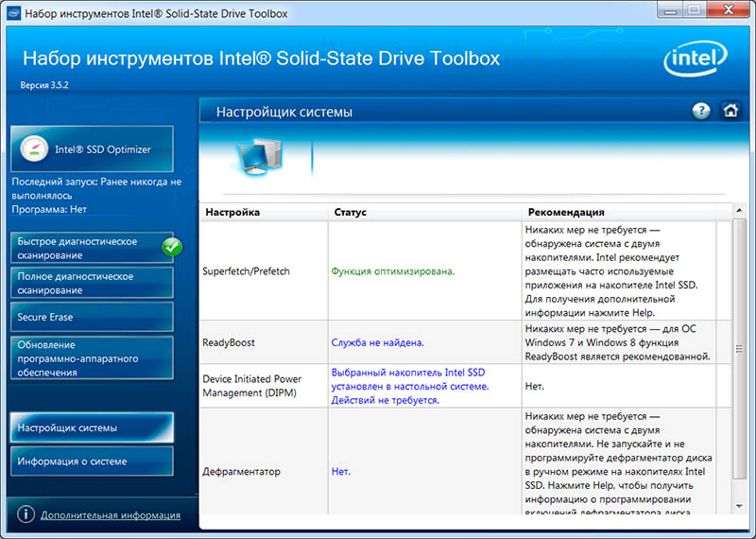Go to the Home screen icon
This screenshot has width=756, height=539.
730,111
